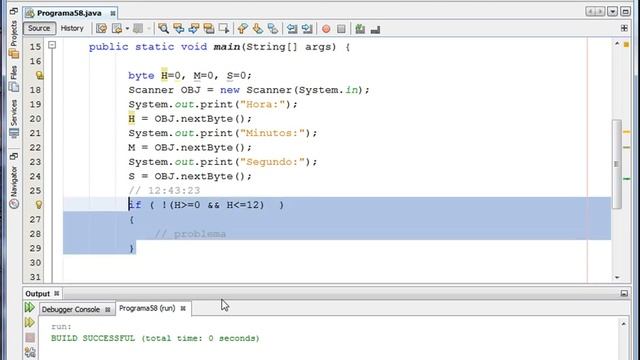Click the BUILD SUCCESSFUL output line

coord(155,338)
